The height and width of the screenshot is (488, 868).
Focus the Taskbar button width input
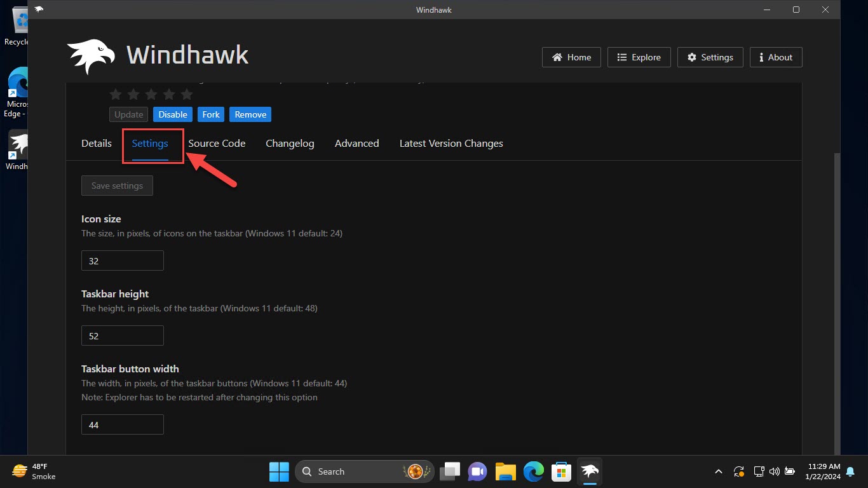123,424
